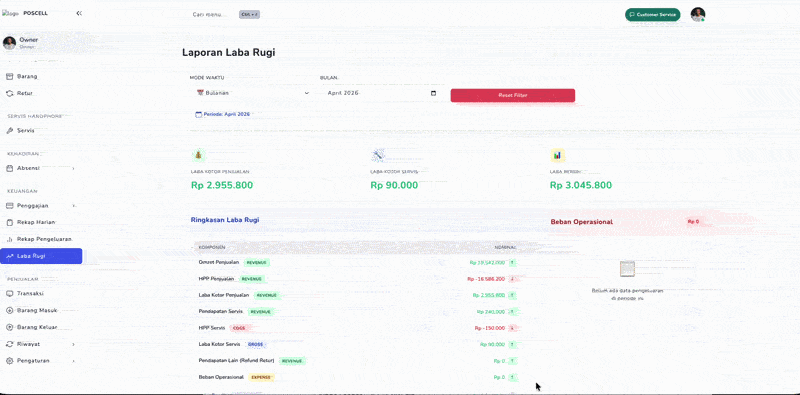Click the KOMPONEN column header
The height and width of the screenshot is (395, 800).
click(x=212, y=248)
